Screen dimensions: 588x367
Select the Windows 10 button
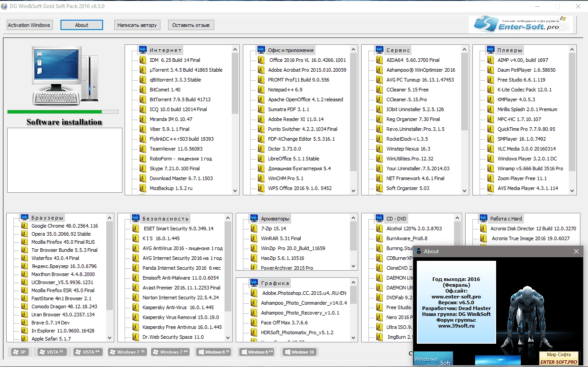(299, 352)
